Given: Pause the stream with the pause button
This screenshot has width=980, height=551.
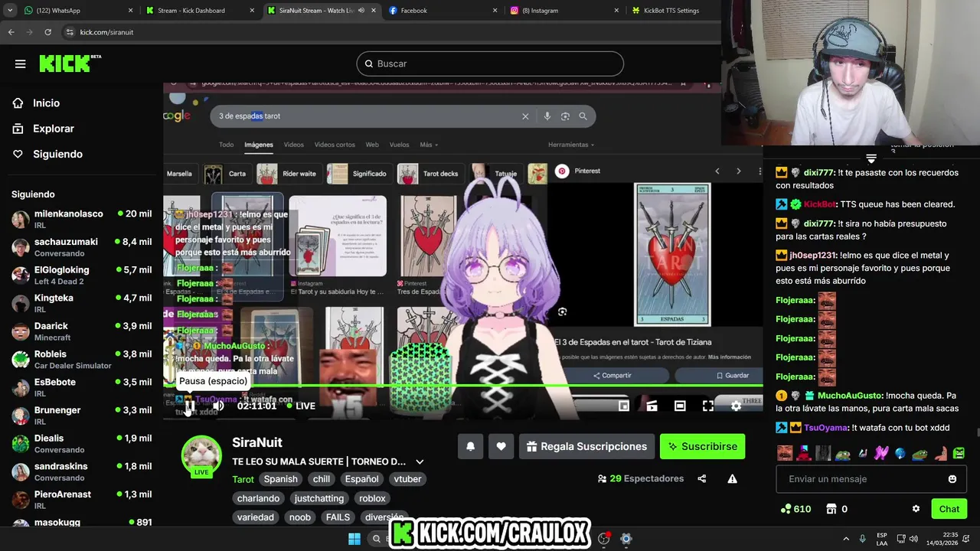Looking at the screenshot, I should click(x=189, y=406).
